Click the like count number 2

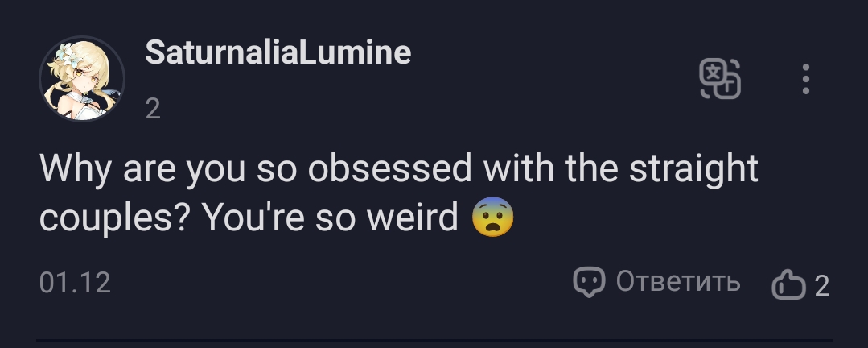click(x=821, y=285)
